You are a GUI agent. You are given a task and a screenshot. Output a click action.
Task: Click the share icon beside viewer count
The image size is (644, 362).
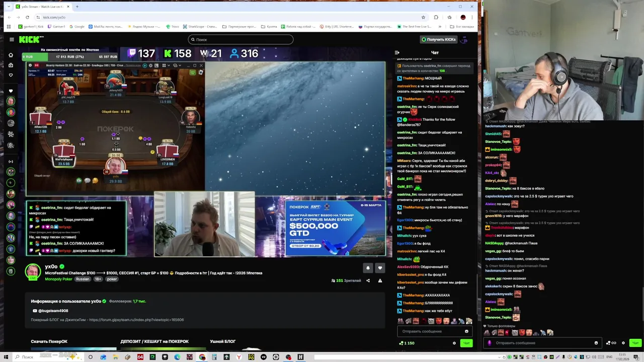368,281
